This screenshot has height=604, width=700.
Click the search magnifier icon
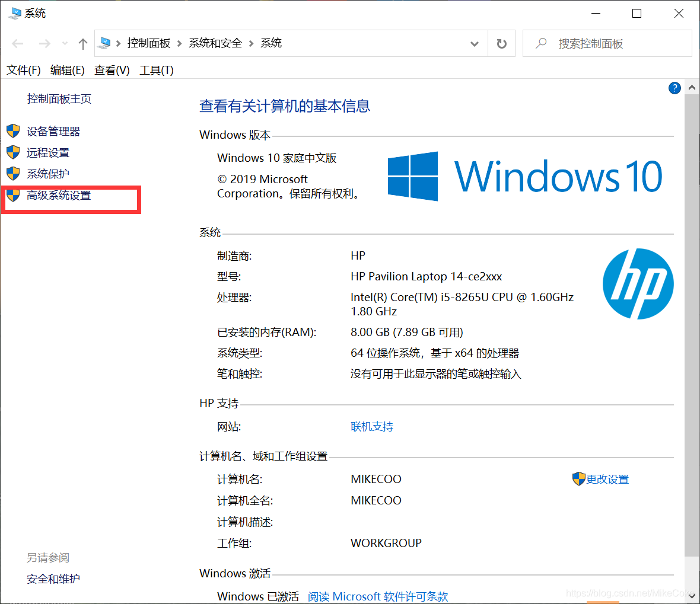coord(541,43)
